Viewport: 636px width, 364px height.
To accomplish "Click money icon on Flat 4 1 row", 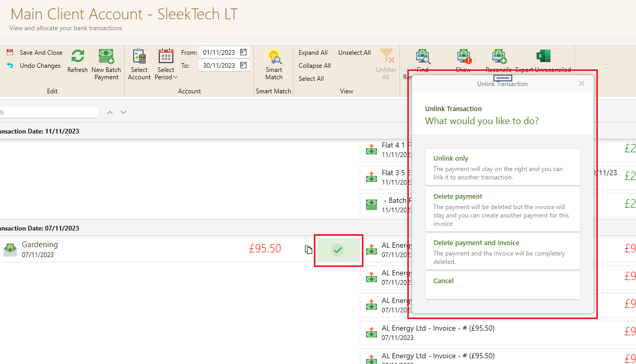I will pos(371,150).
